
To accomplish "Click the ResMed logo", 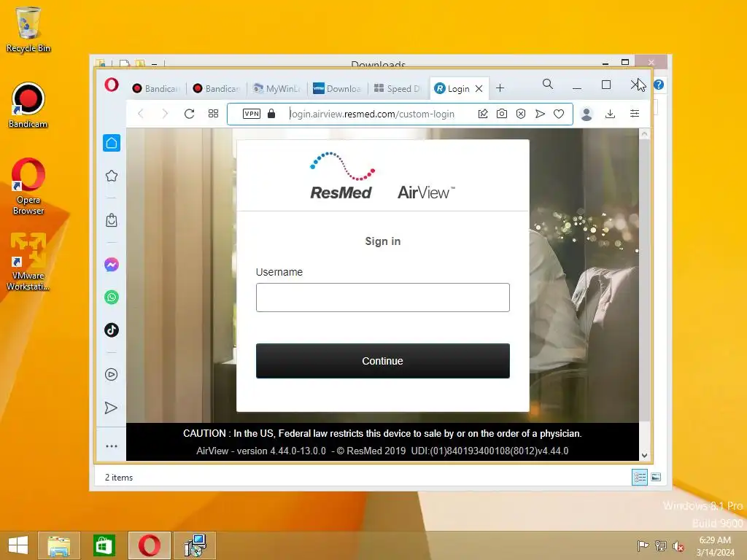I will click(341, 176).
